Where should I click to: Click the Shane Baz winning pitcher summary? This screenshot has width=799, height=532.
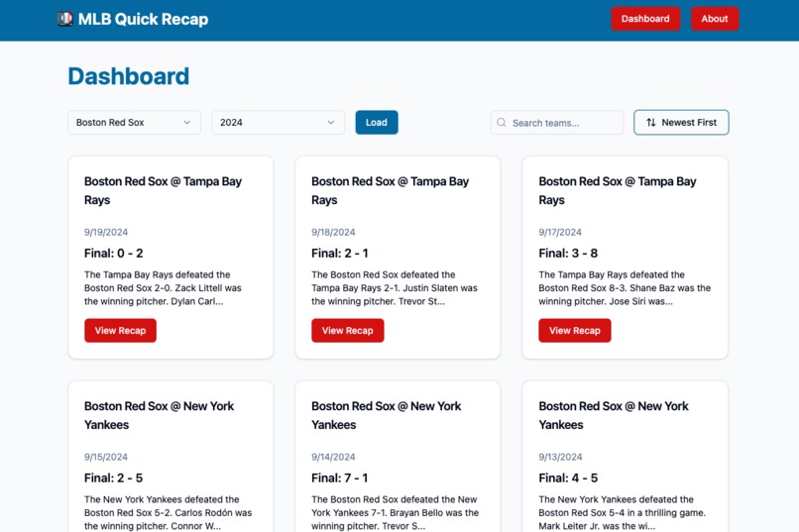pos(625,288)
